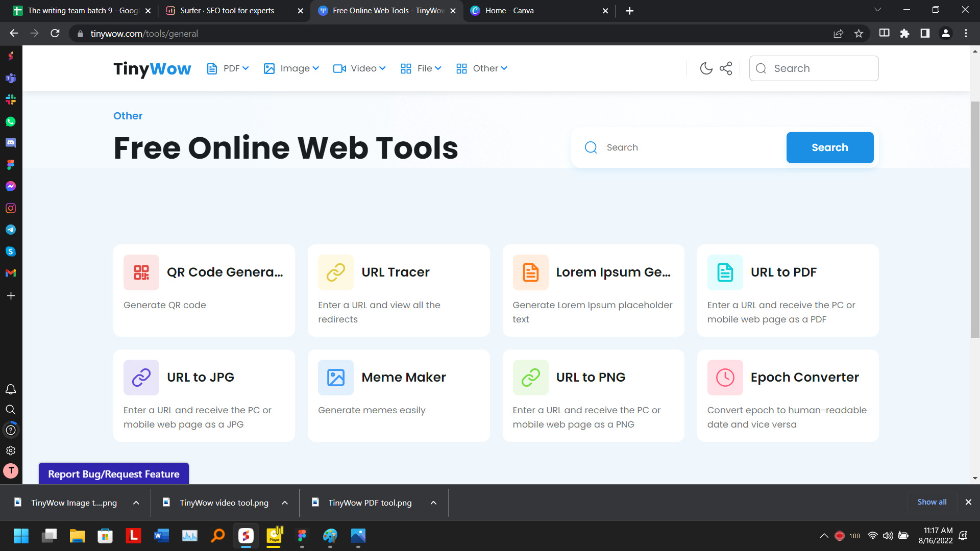980x551 pixels.
Task: Open Figma from the browser sidebar
Action: [11, 164]
